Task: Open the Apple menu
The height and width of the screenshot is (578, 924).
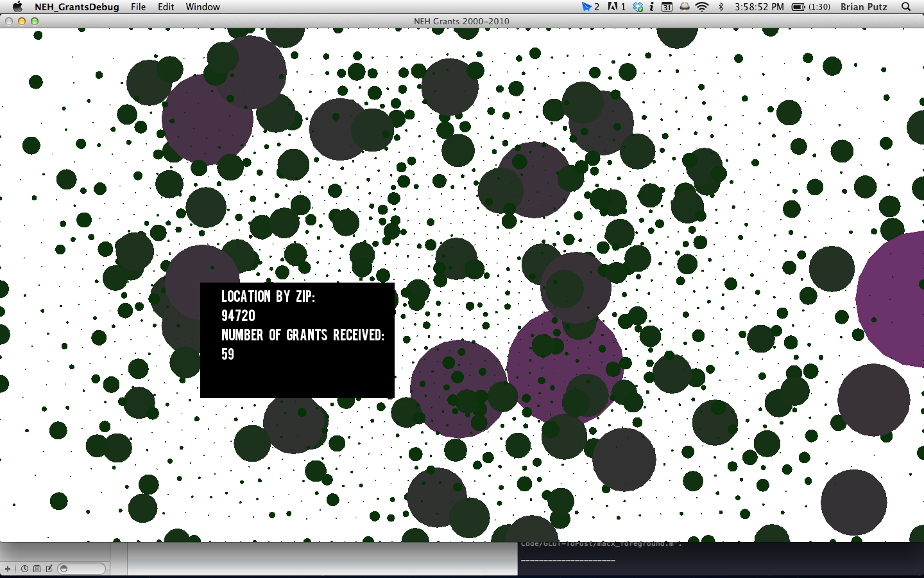Action: [x=17, y=6]
